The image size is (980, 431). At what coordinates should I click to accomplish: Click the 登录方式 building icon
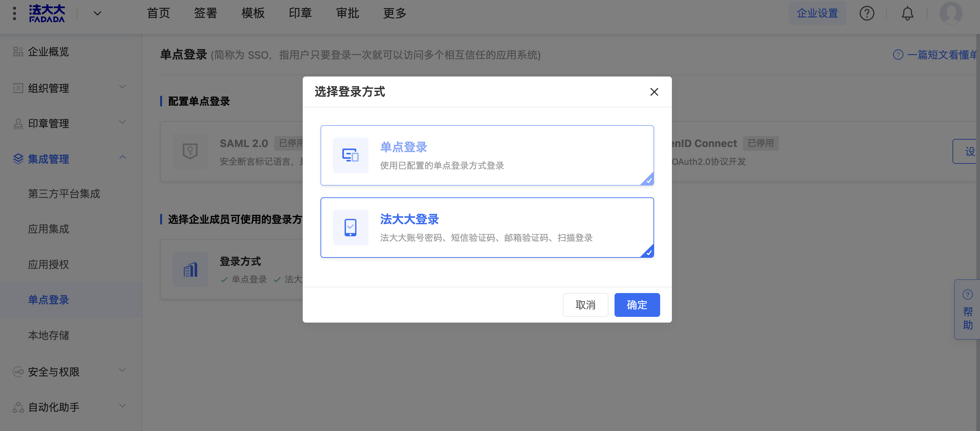pos(190,269)
